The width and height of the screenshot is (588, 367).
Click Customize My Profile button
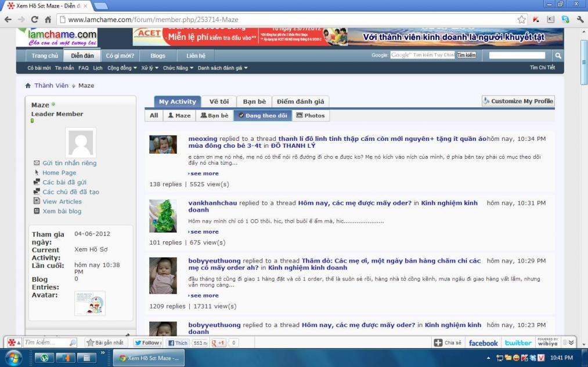(518, 101)
